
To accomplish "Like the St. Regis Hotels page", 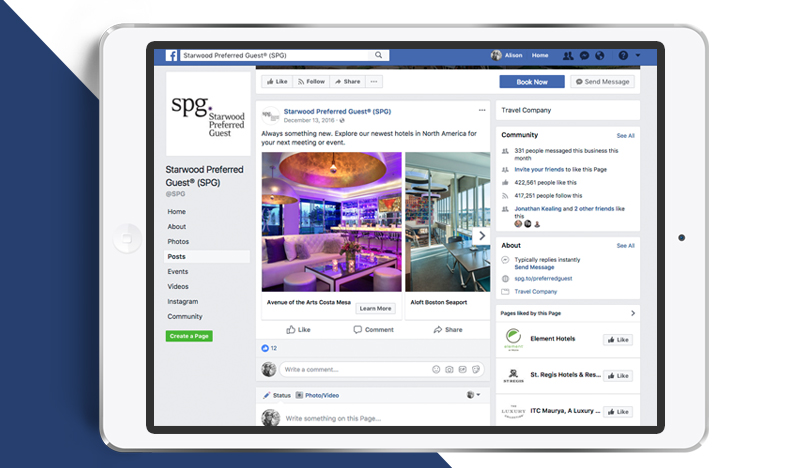I will (x=618, y=376).
